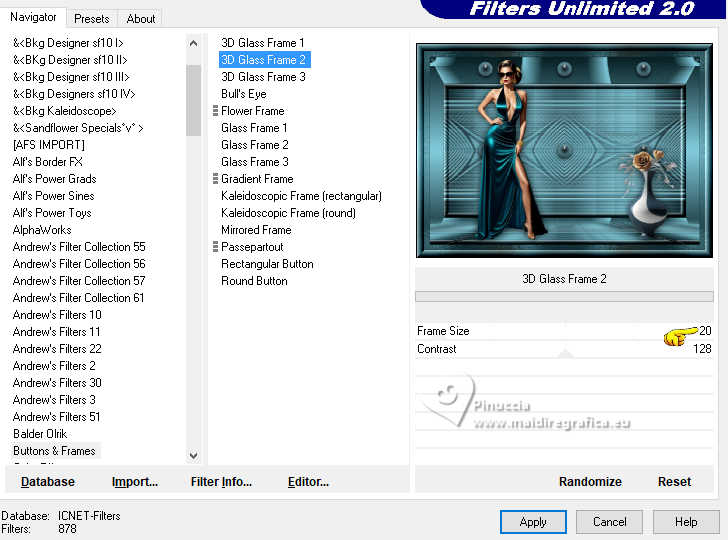The image size is (728, 540).
Task: Open Filter Info...
Action: point(221,482)
